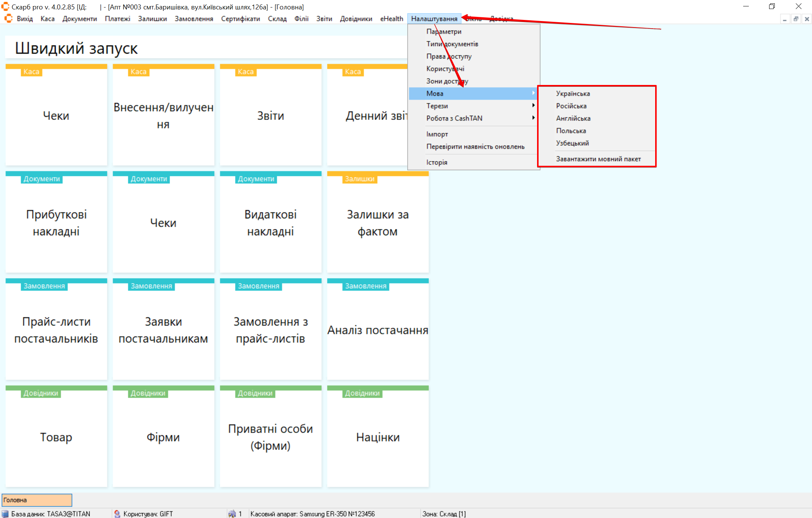
Task: Launch the Товар directory tile
Action: tap(56, 437)
